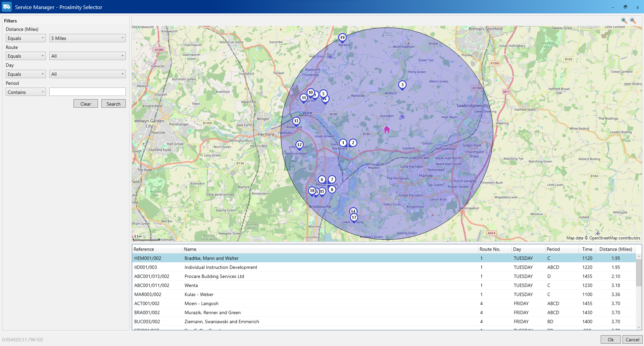Select map pin number 3
The width and height of the screenshot is (644, 346).
coord(402,85)
